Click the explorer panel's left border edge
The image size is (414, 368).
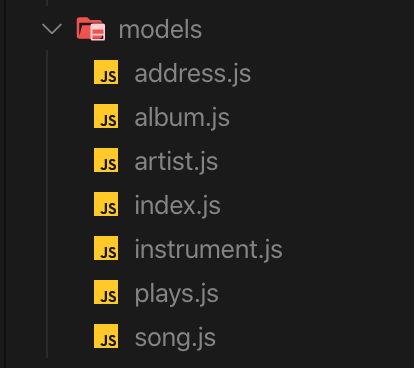[x=5, y=184]
